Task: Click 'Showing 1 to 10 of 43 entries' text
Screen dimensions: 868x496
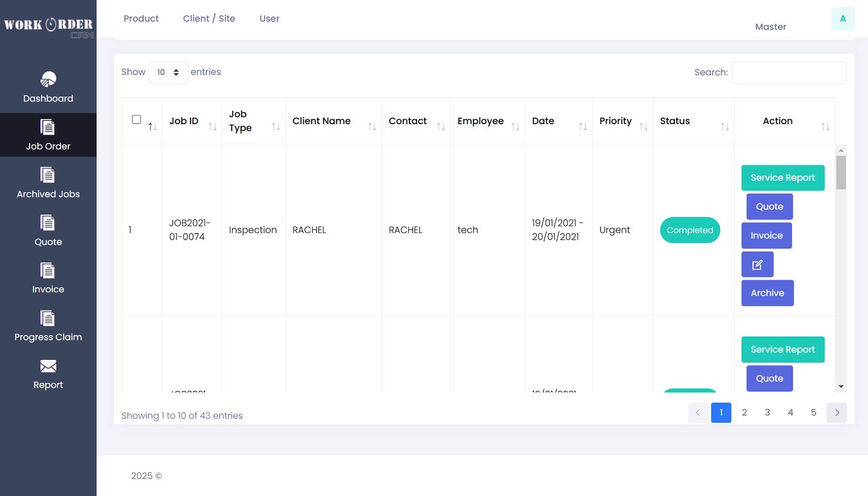Action: pyautogui.click(x=182, y=416)
